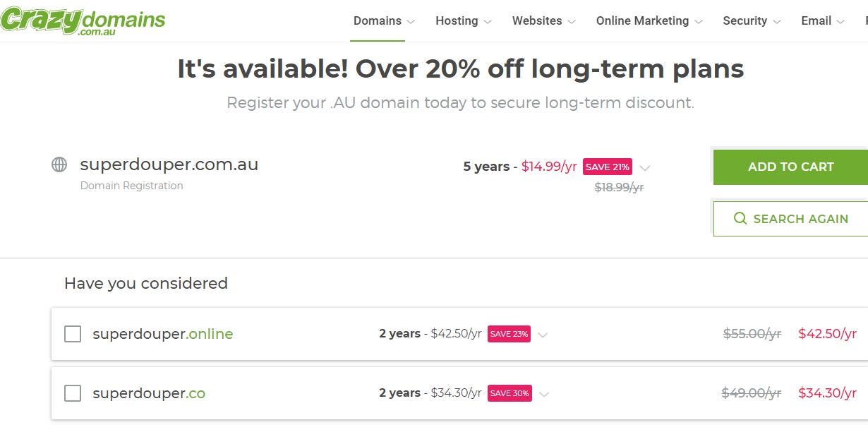This screenshot has height=425, width=868.
Task: Open the term chevron for superdouper.co
Action: click(543, 394)
